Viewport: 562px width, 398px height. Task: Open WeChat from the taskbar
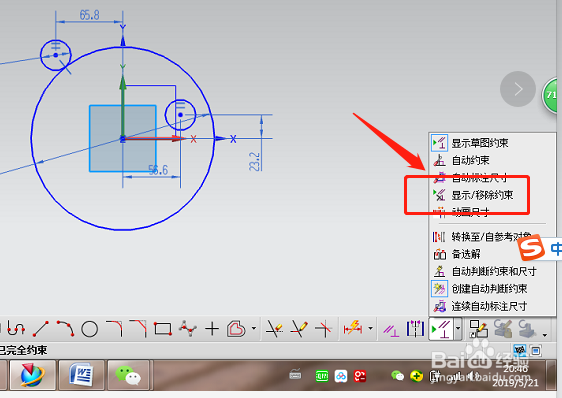click(128, 375)
